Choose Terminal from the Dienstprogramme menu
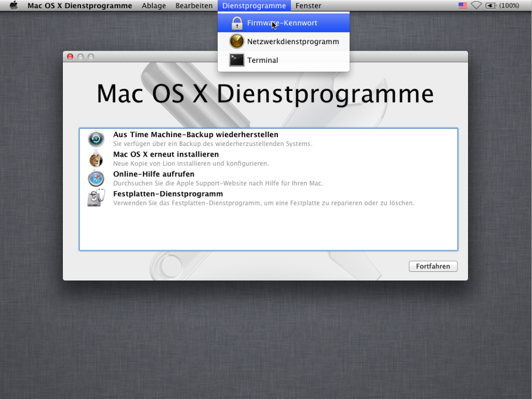 click(284, 60)
